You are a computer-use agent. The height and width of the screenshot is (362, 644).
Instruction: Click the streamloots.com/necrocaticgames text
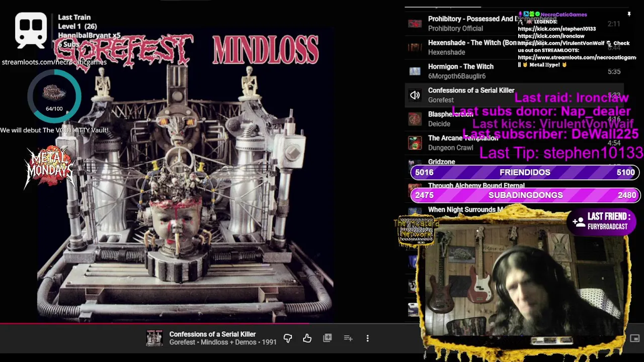[x=54, y=62]
